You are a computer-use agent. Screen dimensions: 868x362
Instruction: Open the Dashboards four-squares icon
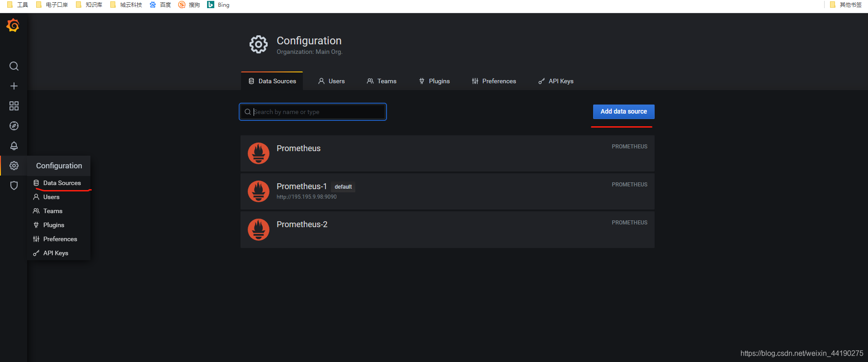(14, 106)
